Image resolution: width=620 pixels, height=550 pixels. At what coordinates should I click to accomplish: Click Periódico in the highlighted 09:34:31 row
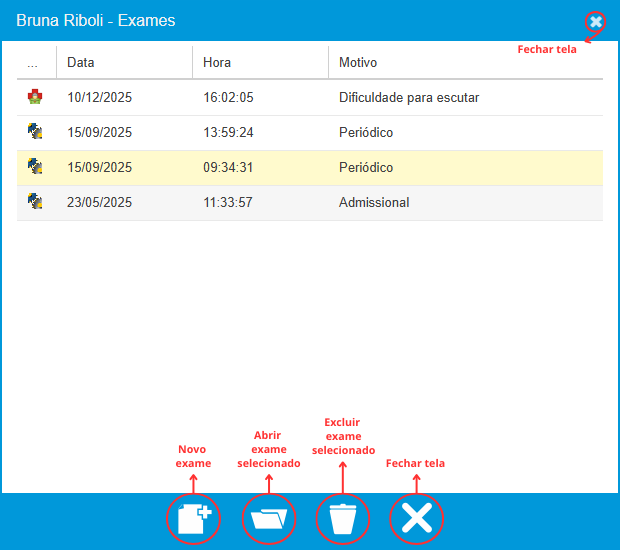(366, 167)
